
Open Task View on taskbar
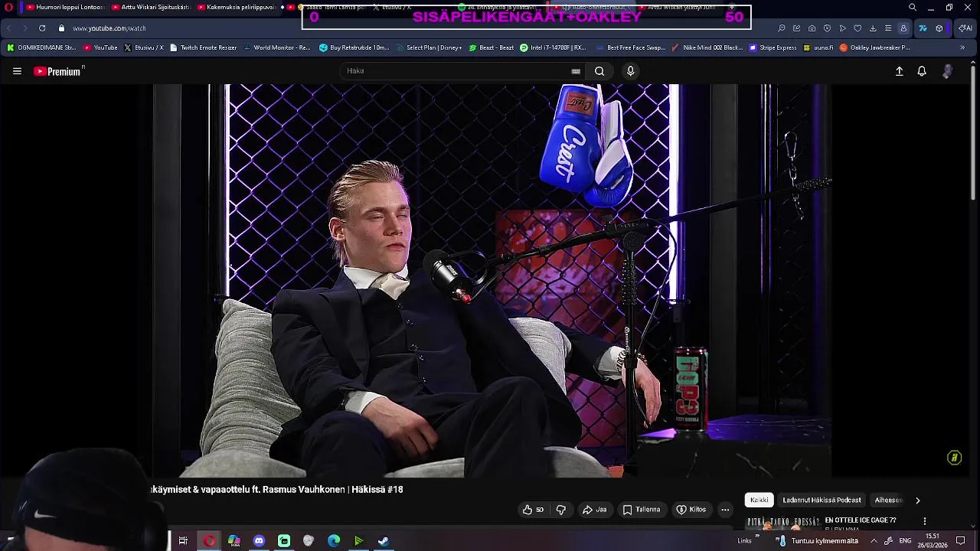(x=183, y=541)
